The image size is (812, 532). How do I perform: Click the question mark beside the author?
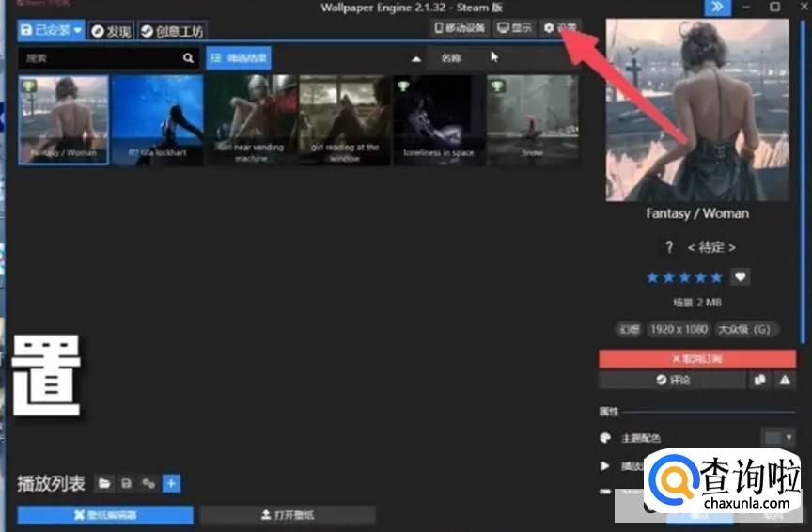pyautogui.click(x=669, y=247)
